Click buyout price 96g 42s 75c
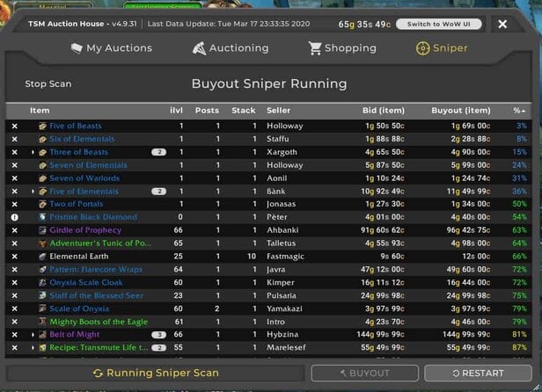Viewport: 542px width, 392px height. coord(468,230)
